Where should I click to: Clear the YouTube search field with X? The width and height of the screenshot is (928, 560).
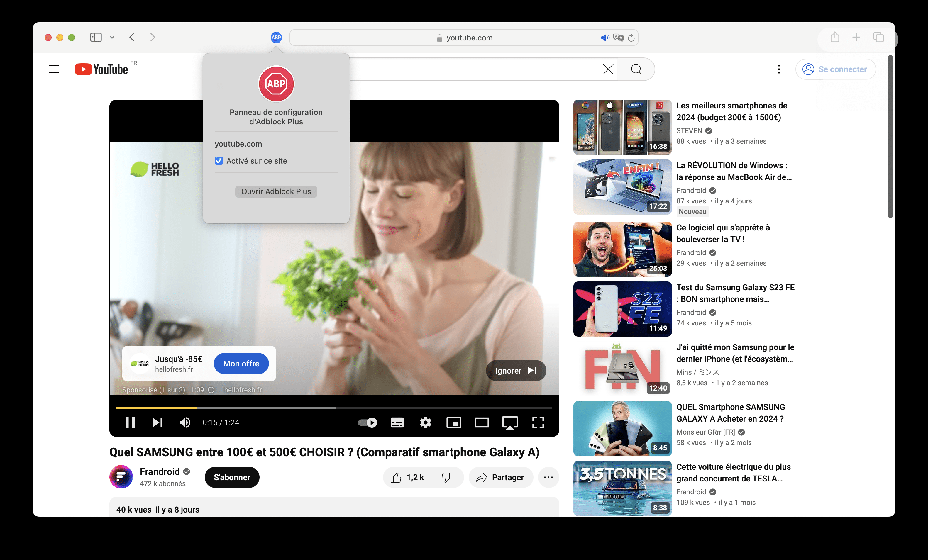pos(608,69)
